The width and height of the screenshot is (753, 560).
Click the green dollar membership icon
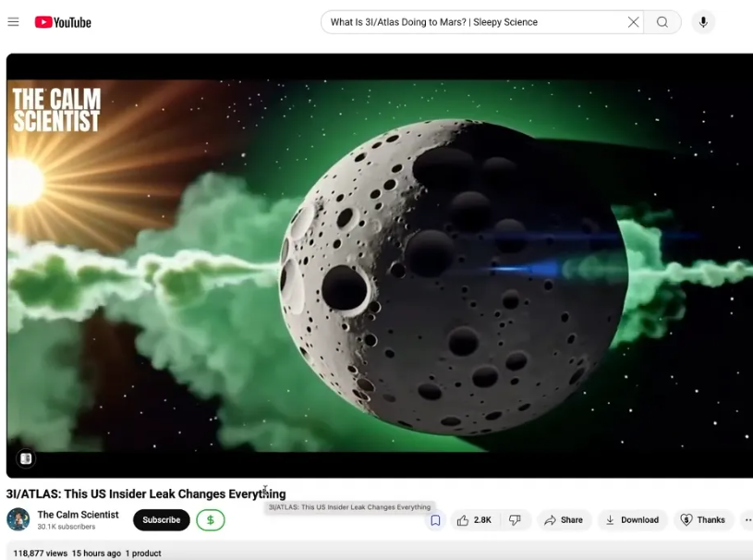pos(210,519)
